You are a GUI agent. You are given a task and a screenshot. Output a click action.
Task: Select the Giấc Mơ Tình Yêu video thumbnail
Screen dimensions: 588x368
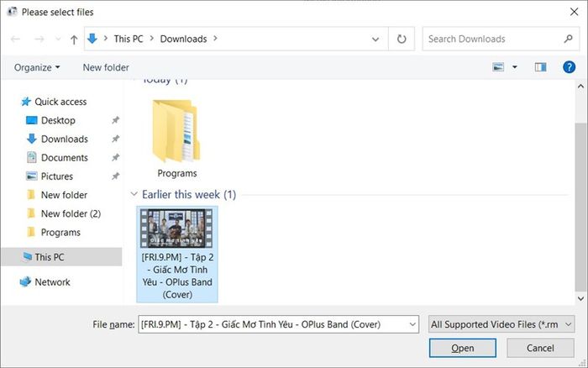176,229
